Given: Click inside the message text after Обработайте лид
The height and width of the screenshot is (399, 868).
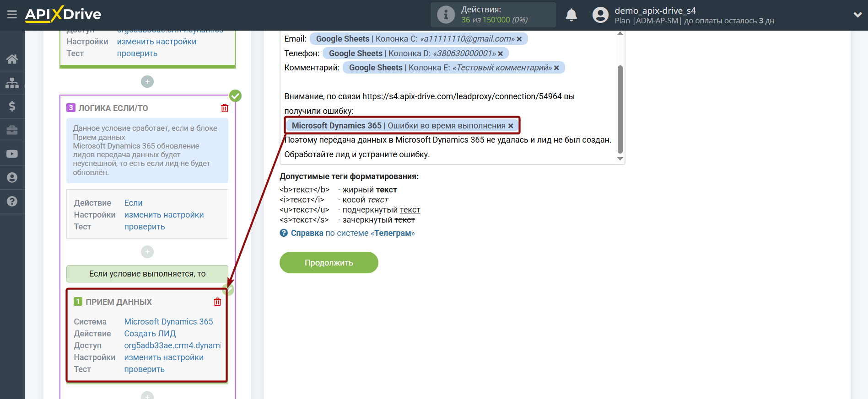Looking at the screenshot, I should (x=357, y=154).
